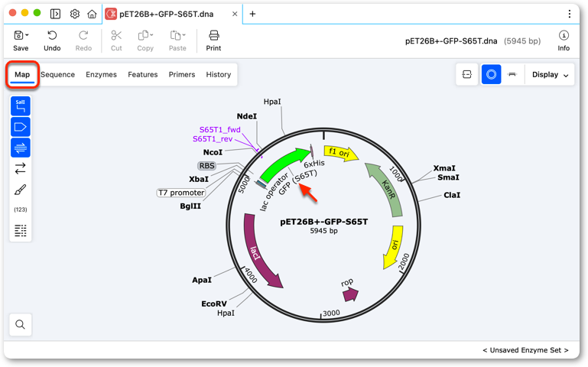Click the SmaI enzyme site label
The height and width of the screenshot is (367, 588).
449,177
